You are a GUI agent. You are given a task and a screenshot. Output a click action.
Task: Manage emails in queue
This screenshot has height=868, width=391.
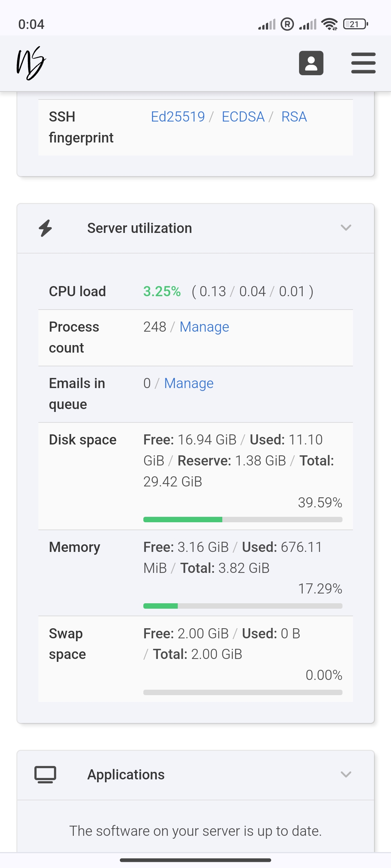tap(189, 383)
